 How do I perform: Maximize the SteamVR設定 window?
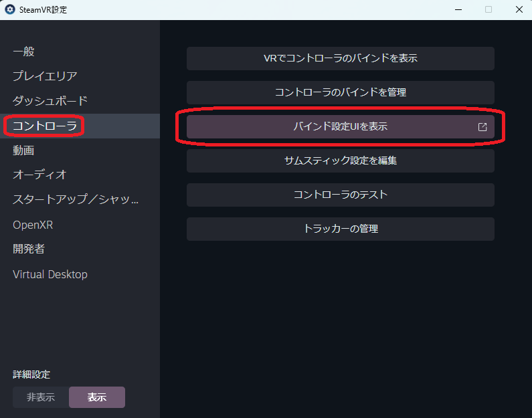pyautogui.click(x=489, y=9)
